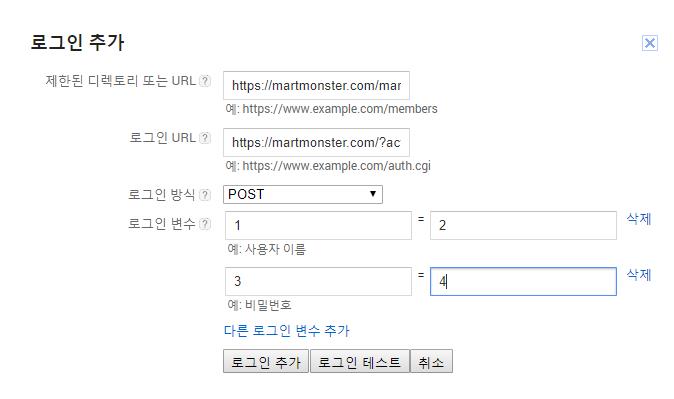Click the 취소 button
Viewport: 674px width, 399px height.
coord(431,361)
